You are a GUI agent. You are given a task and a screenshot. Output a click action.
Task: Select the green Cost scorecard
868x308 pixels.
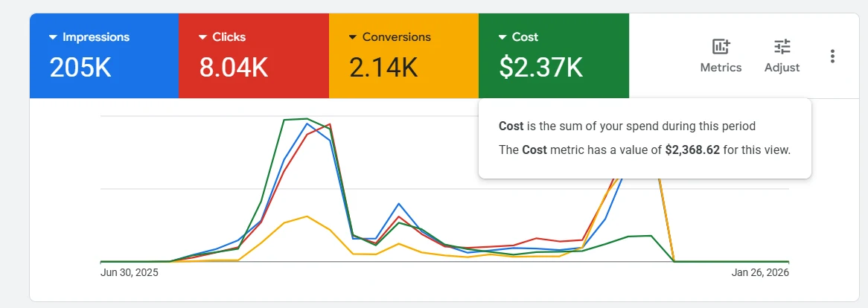tap(554, 56)
